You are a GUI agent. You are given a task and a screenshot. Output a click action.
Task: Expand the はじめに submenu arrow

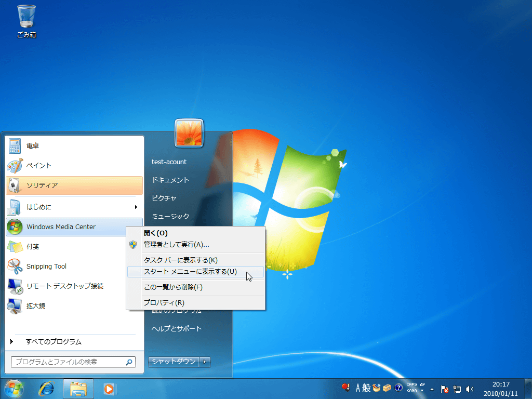(x=136, y=207)
